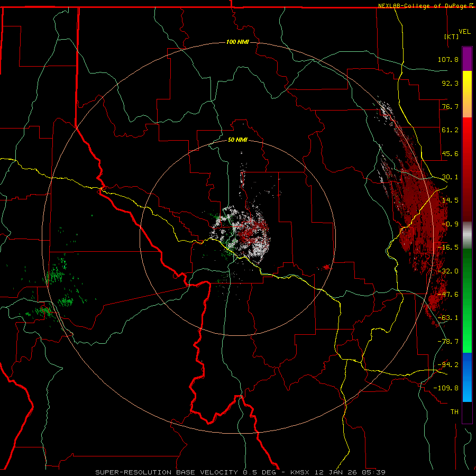Click the 50 NMI range ring label

tap(237, 140)
